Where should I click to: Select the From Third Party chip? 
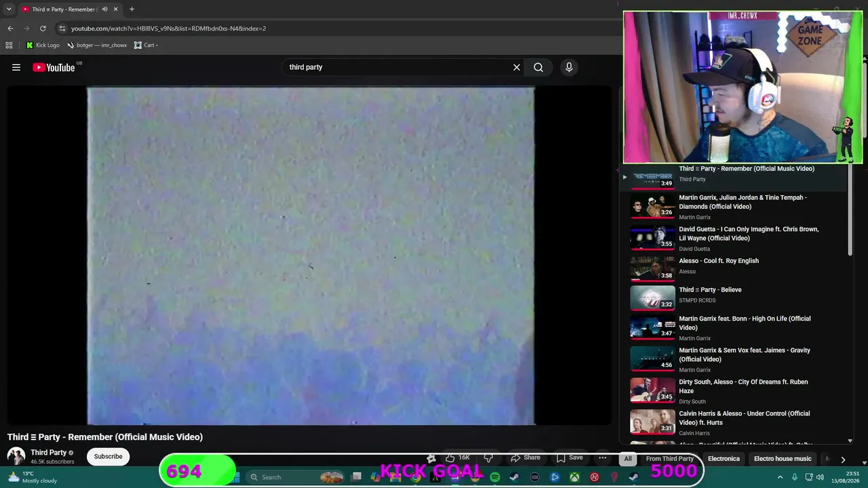tap(670, 459)
